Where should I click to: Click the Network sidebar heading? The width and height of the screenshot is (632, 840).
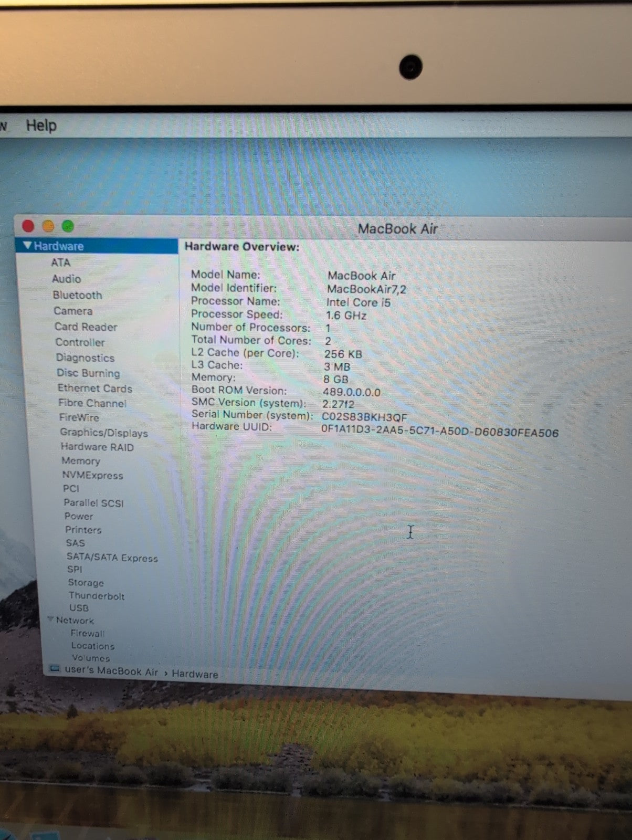(x=75, y=621)
